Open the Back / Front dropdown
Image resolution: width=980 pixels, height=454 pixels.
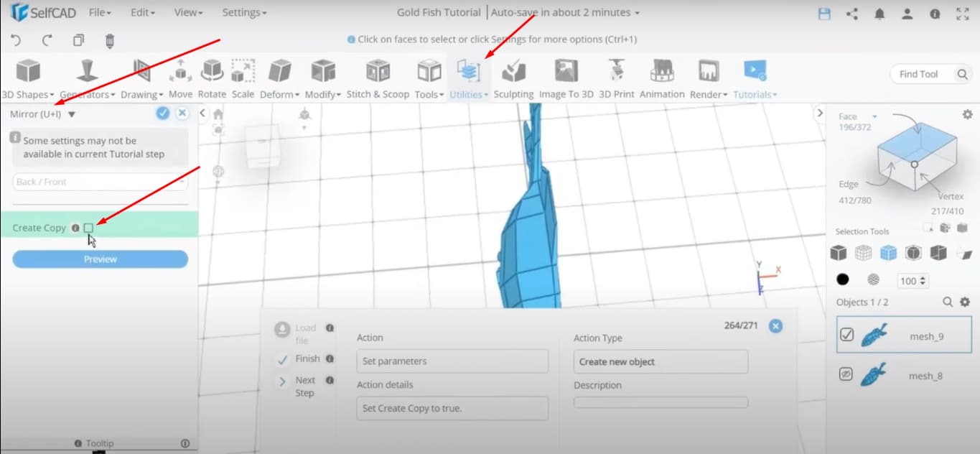click(x=99, y=182)
